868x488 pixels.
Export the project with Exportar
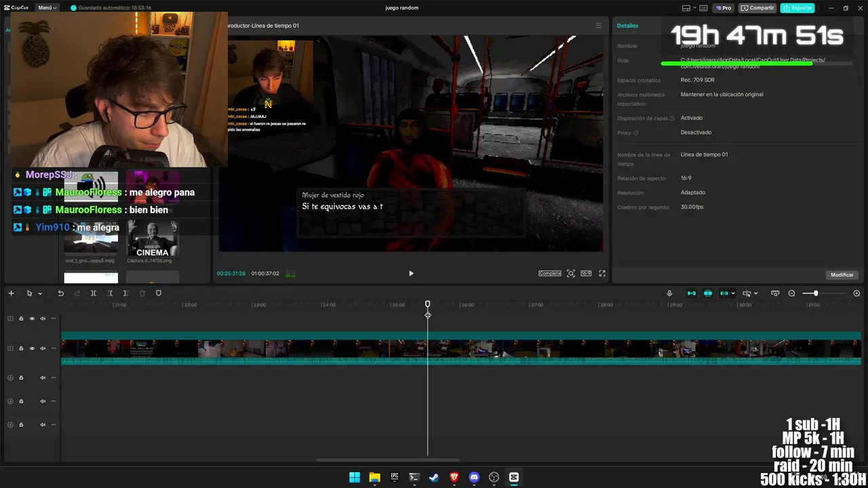(x=797, y=8)
